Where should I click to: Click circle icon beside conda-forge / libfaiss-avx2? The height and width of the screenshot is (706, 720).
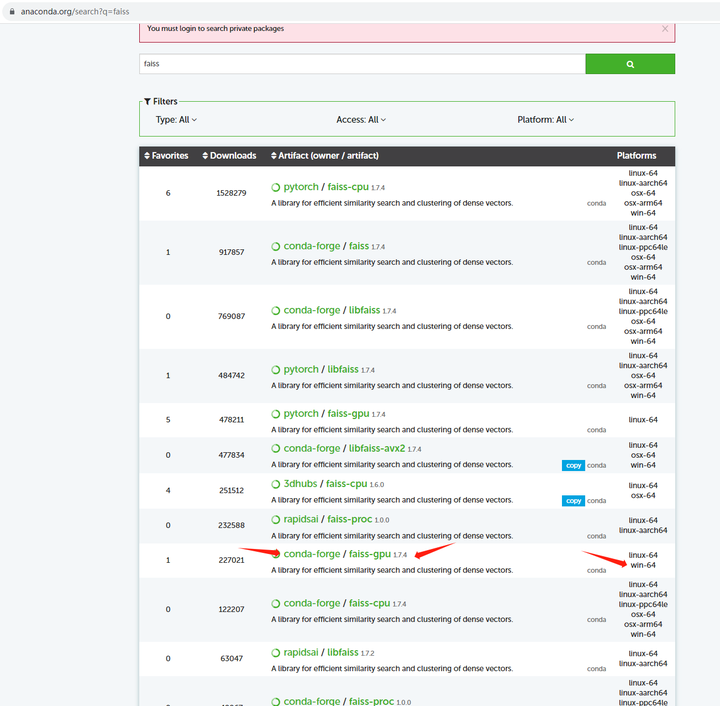pyautogui.click(x=276, y=448)
